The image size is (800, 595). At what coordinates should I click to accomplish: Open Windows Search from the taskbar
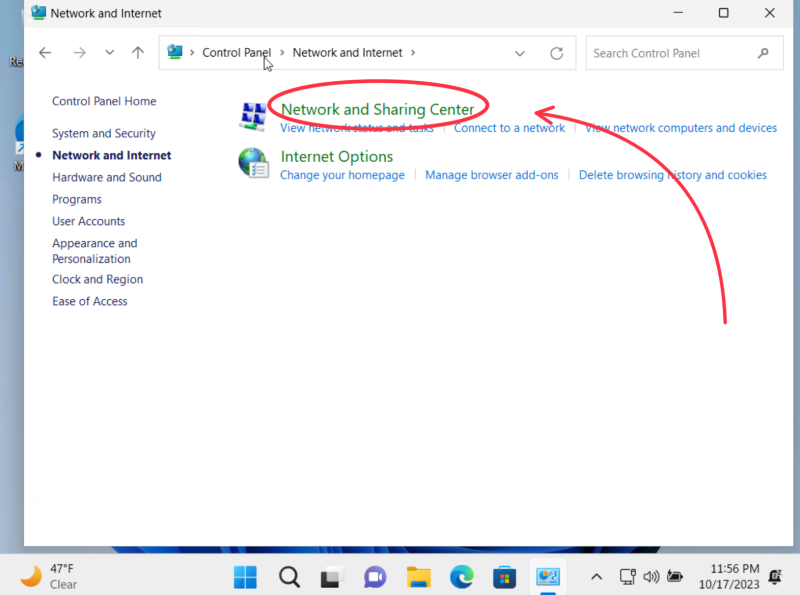pos(289,577)
